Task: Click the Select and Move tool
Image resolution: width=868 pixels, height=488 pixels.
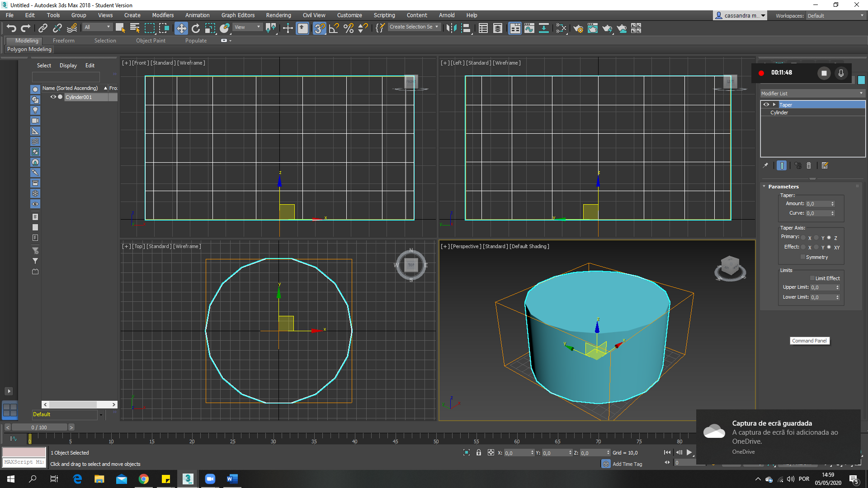Action: (181, 28)
